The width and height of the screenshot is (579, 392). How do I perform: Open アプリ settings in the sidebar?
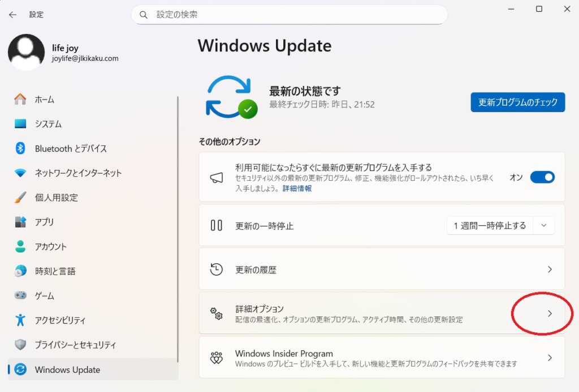click(44, 222)
